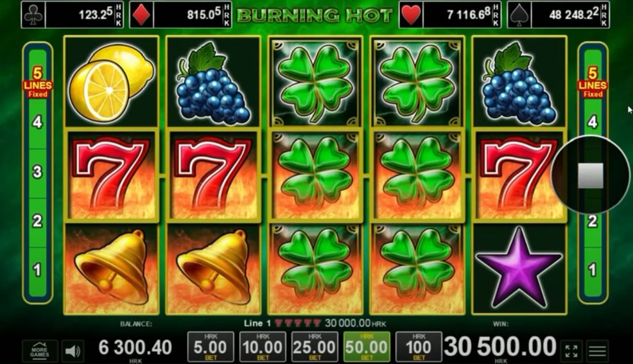Select line 1 on right payline bar
This screenshot has height=364, width=633.
coord(592,269)
